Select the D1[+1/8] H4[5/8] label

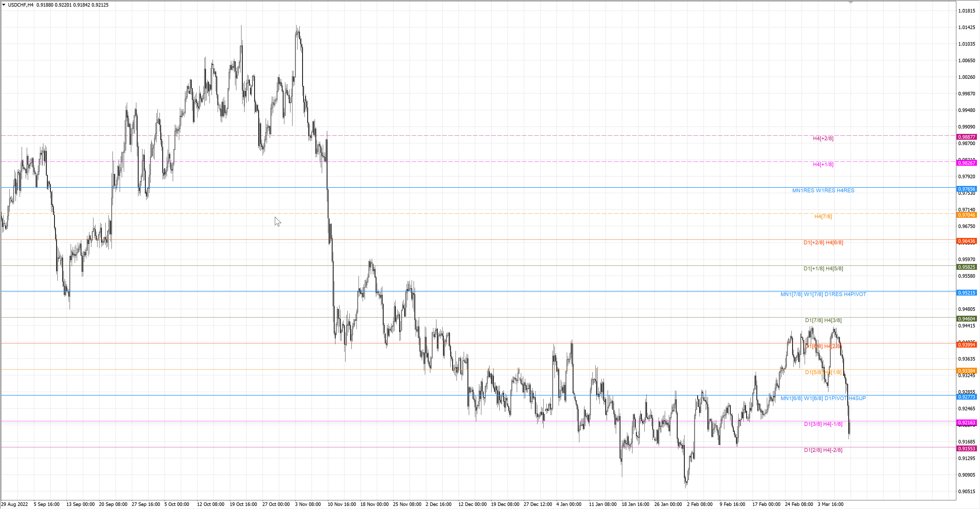tap(823, 268)
